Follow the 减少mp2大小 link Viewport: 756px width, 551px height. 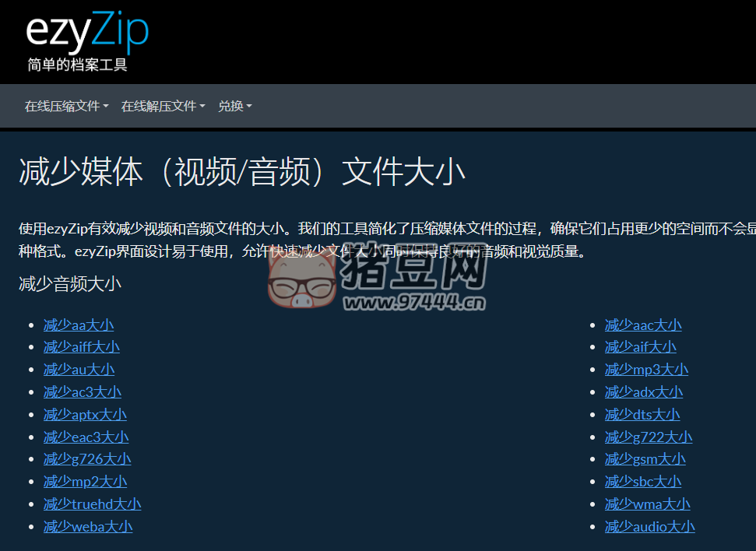pyautogui.click(x=86, y=482)
